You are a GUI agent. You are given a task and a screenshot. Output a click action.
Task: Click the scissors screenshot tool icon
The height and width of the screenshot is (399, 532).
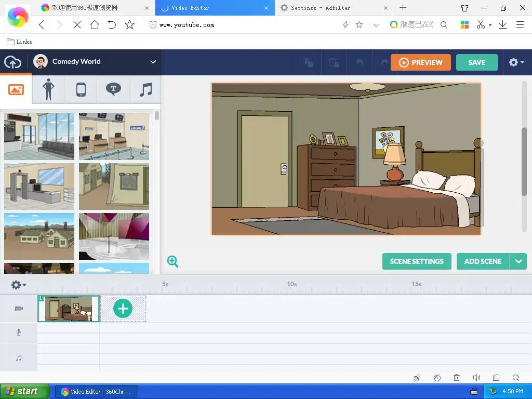click(x=481, y=25)
